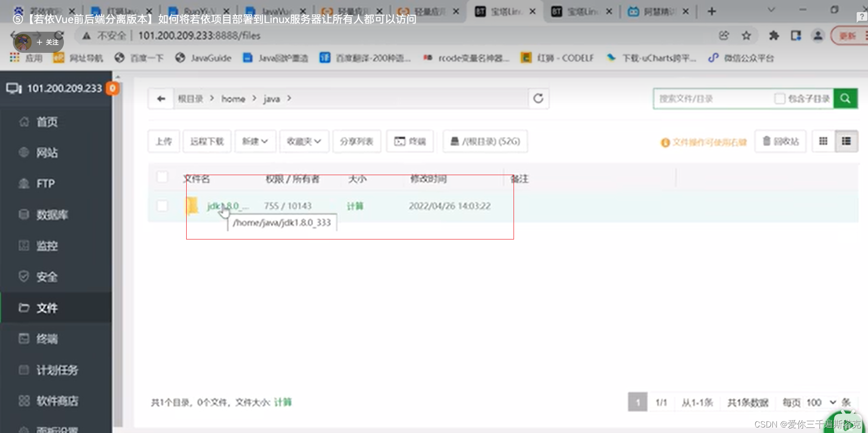Open the 终端 terminal toolbar button
868x433 pixels.
[x=410, y=141]
